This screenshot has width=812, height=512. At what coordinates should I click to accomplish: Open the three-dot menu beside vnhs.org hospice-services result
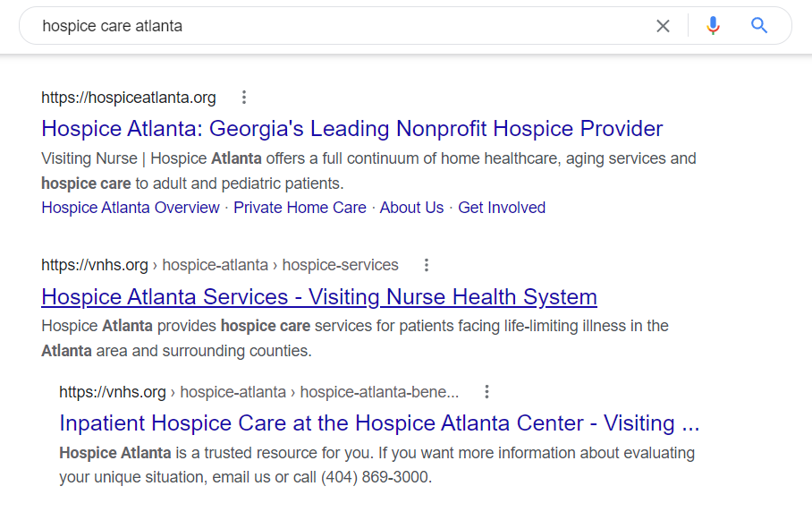(x=427, y=265)
